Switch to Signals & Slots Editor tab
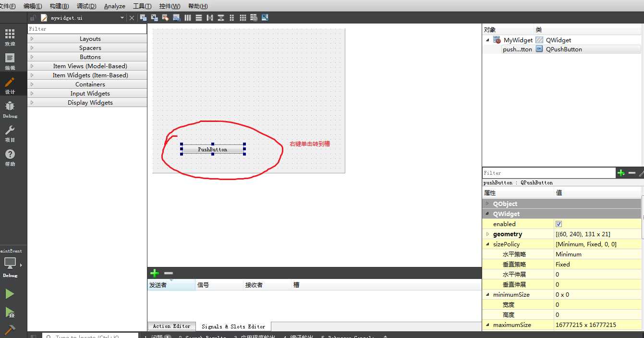 (x=233, y=326)
